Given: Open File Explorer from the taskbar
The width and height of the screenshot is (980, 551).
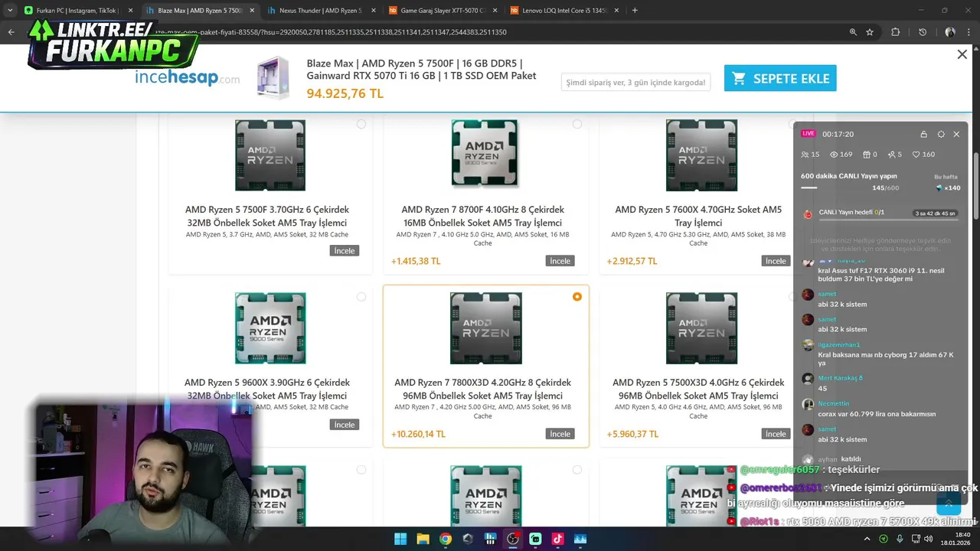Looking at the screenshot, I should (x=423, y=539).
